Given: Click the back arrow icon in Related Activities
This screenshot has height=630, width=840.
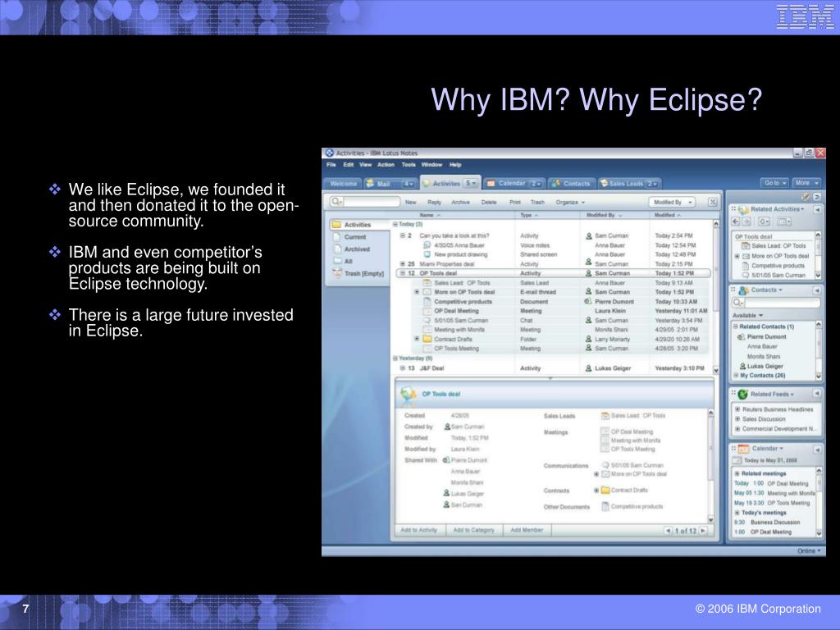Looking at the screenshot, I should pos(736,221).
